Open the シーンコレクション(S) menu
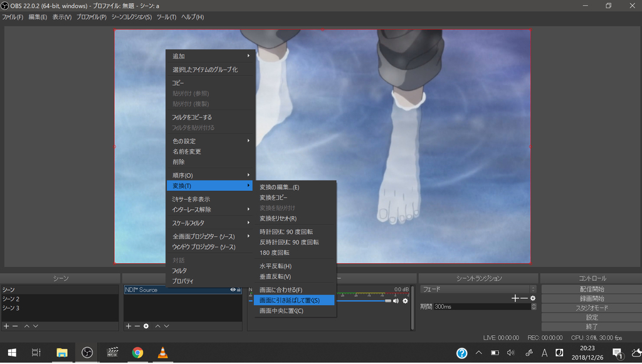Viewport: 642px width, 364px height. pos(132,17)
